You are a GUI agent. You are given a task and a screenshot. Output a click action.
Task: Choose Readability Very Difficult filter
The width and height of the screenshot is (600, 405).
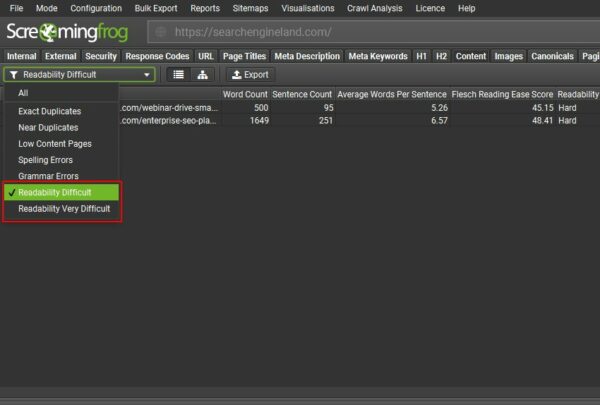[64, 208]
